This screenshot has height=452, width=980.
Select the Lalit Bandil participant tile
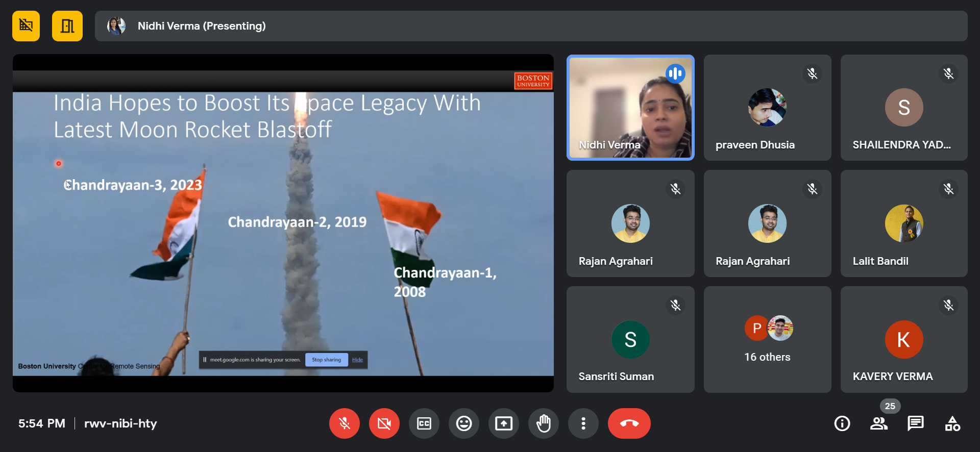(x=904, y=223)
